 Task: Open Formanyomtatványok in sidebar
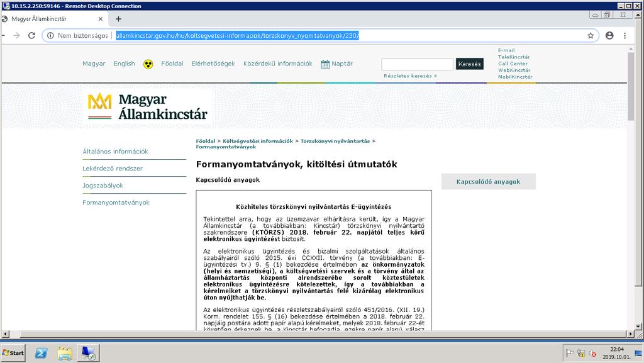116,203
